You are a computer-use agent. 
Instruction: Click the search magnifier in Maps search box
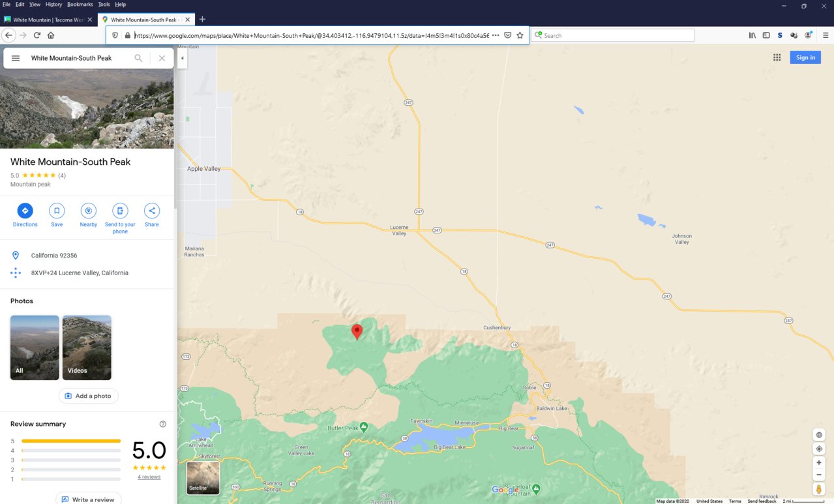coord(138,58)
